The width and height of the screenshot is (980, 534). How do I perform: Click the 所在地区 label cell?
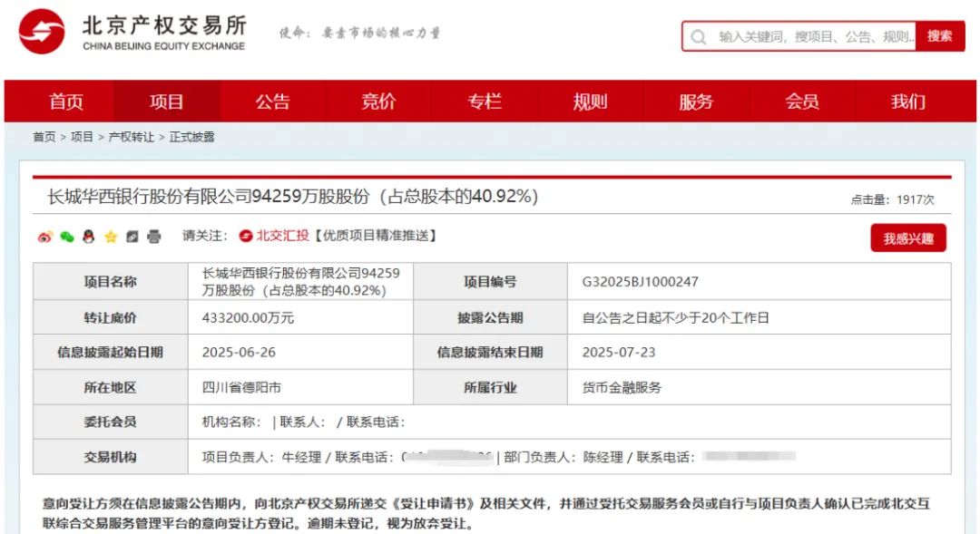click(111, 387)
